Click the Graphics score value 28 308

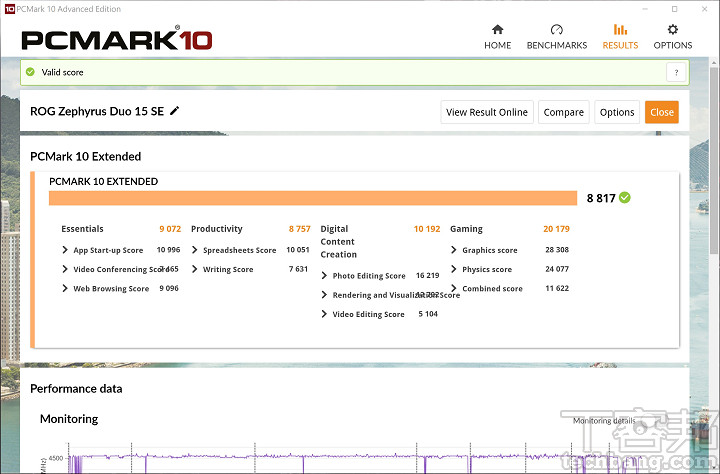557,249
